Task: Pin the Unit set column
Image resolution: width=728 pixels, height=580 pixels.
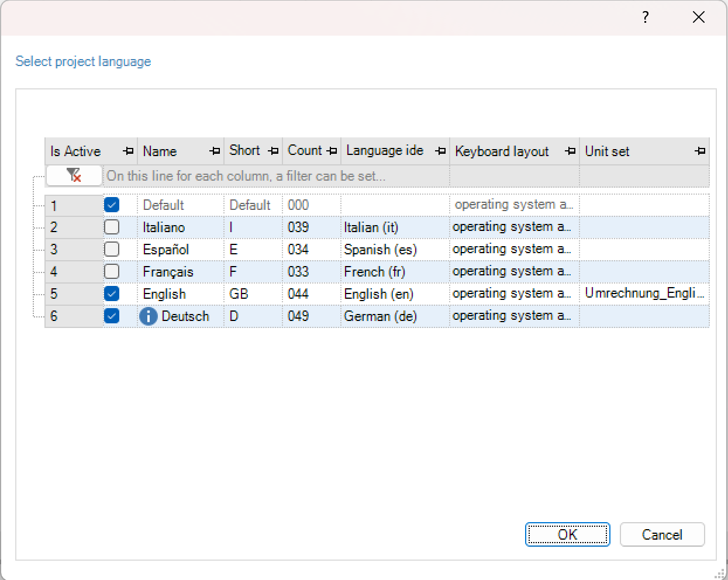Action: point(700,151)
